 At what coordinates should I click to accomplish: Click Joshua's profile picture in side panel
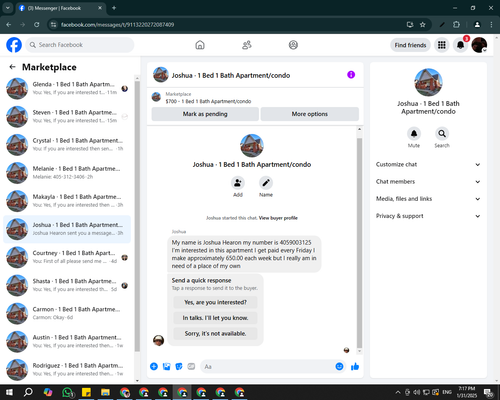click(428, 82)
